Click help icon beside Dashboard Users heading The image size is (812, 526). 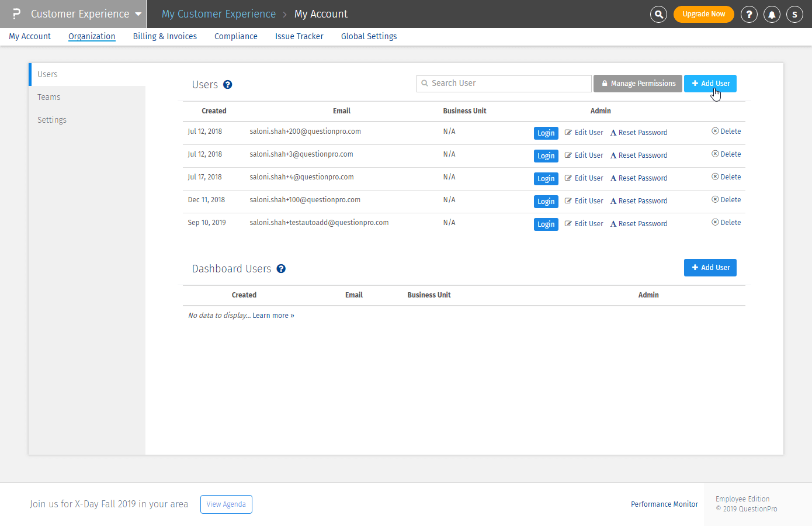click(281, 269)
